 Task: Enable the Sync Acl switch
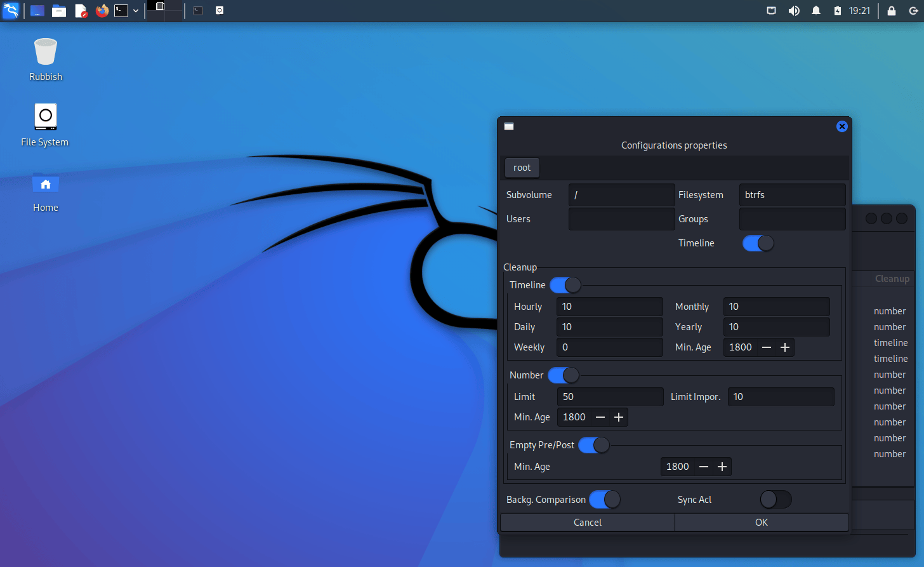775,500
